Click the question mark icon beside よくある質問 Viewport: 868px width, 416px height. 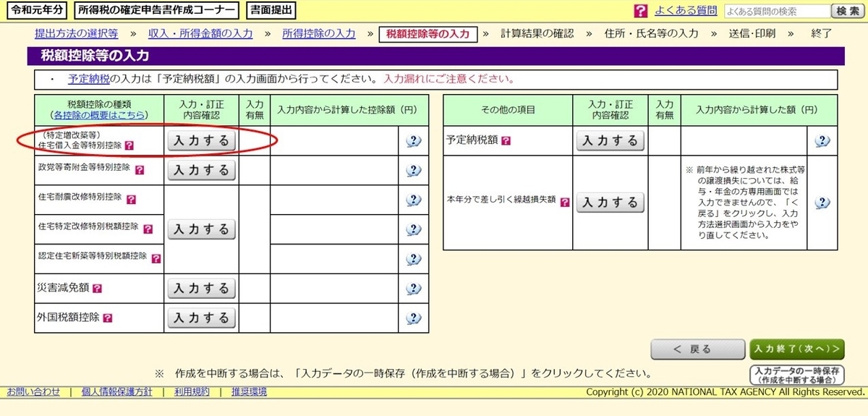(640, 11)
